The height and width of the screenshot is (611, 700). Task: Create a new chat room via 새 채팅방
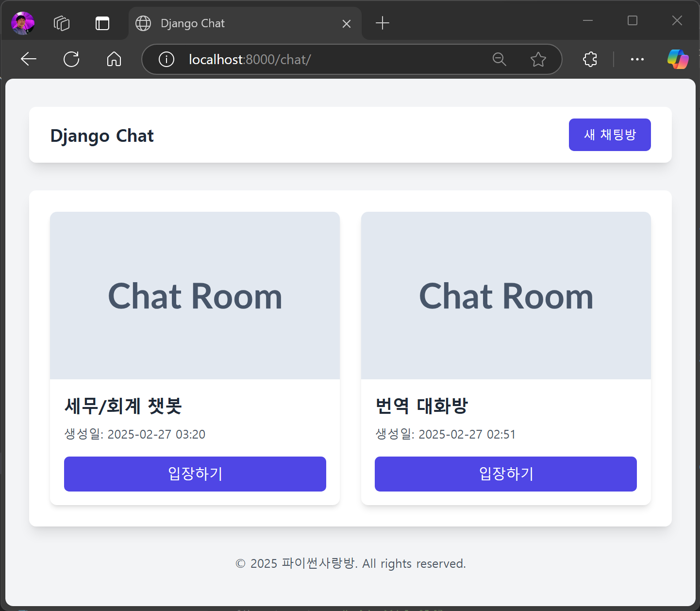[610, 135]
